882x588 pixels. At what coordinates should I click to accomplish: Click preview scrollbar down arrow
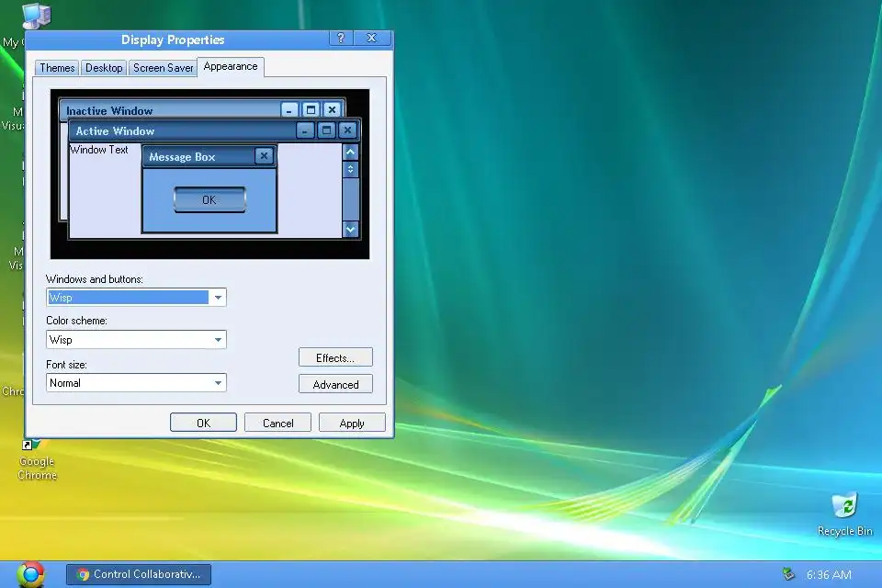[350, 229]
